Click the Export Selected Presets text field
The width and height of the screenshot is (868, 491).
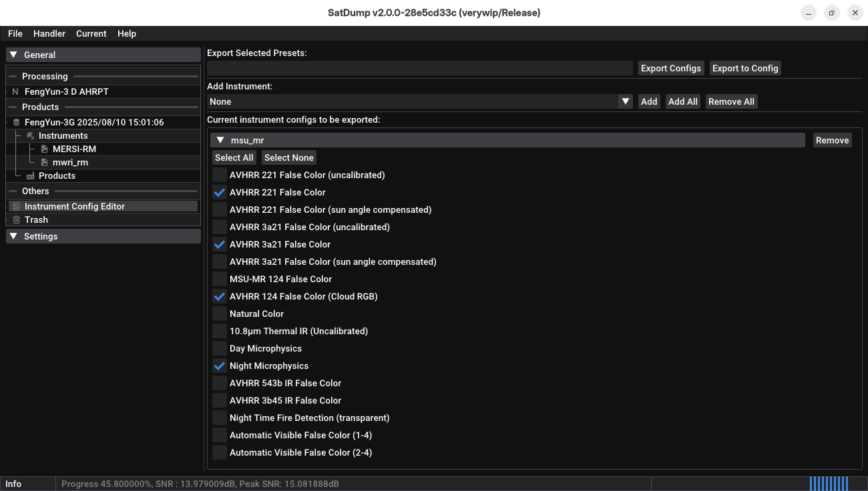(x=419, y=68)
